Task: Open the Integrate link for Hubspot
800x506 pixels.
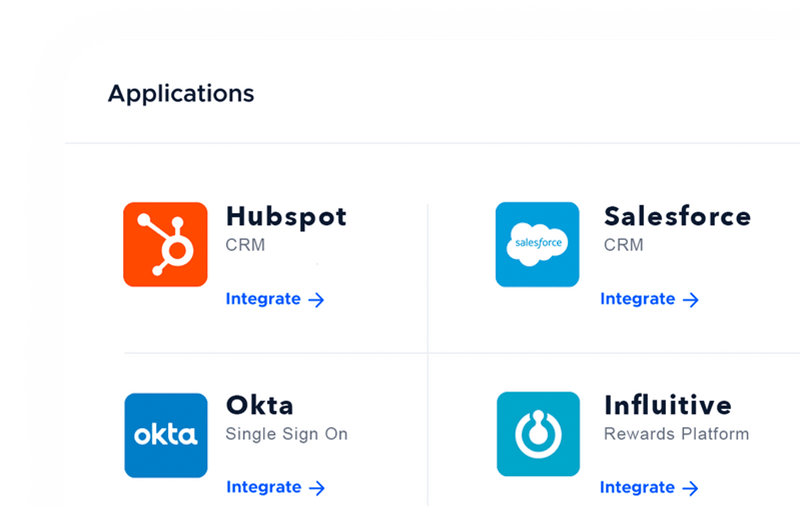Action: coord(263,298)
